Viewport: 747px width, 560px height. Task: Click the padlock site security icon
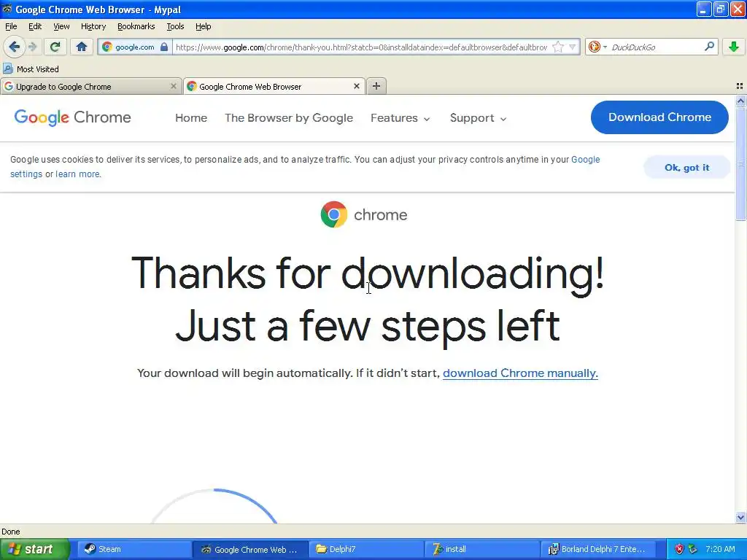pos(164,47)
